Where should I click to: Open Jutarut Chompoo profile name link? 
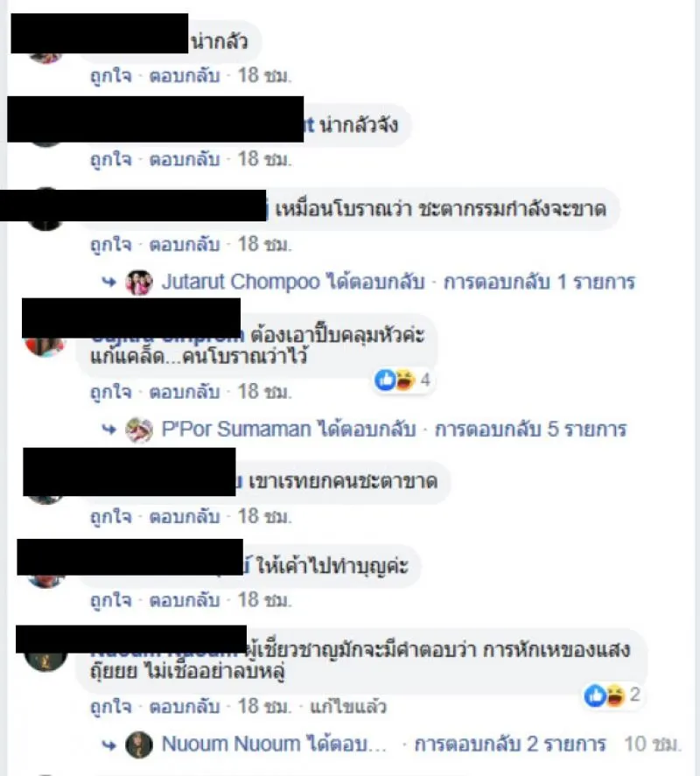click(x=241, y=282)
